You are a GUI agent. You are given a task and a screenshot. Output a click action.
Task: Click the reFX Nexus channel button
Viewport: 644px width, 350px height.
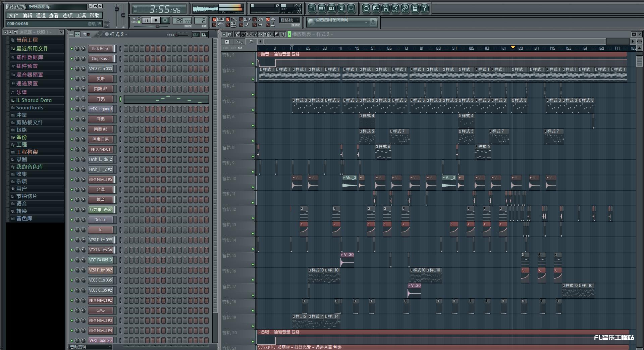[x=101, y=149]
